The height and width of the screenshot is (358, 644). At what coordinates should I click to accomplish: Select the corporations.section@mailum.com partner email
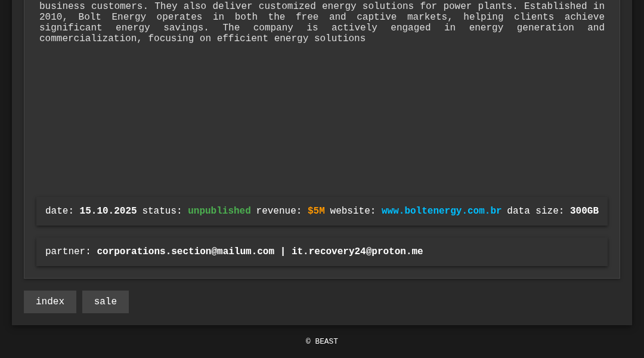click(x=185, y=251)
